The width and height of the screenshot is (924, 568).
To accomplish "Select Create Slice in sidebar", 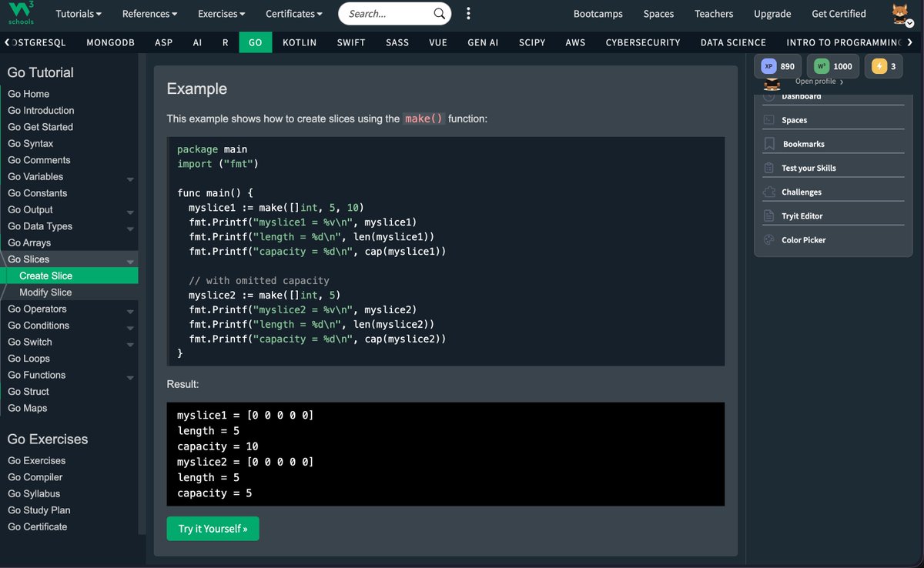I will [x=69, y=276].
